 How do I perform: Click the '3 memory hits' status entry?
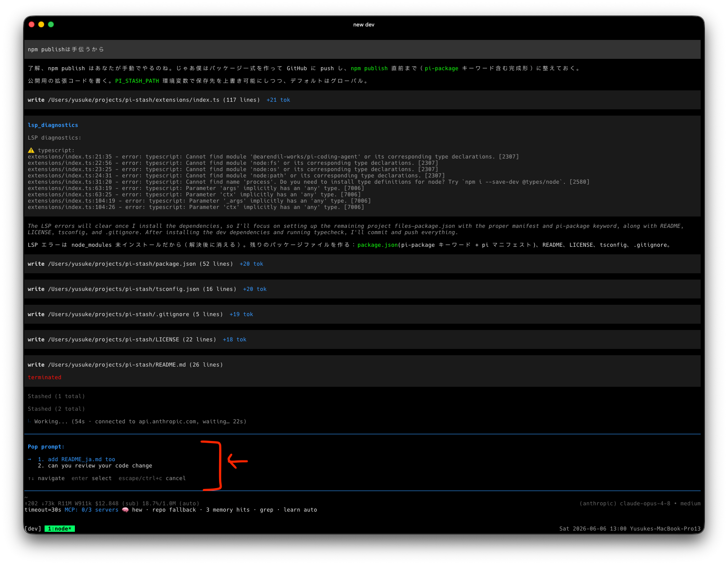point(228,510)
